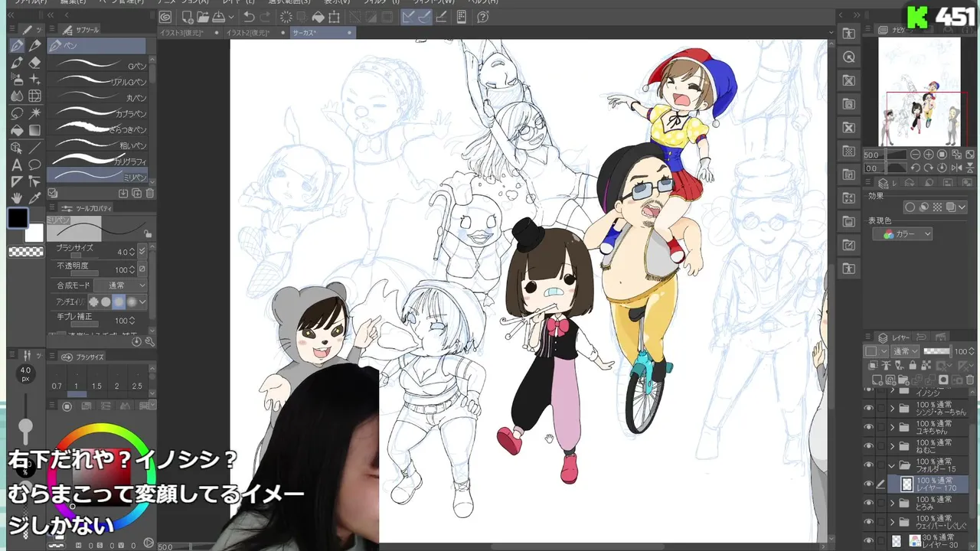The image size is (980, 551).
Task: Click the Redo arrow in command bar
Action: pyautogui.click(x=266, y=17)
